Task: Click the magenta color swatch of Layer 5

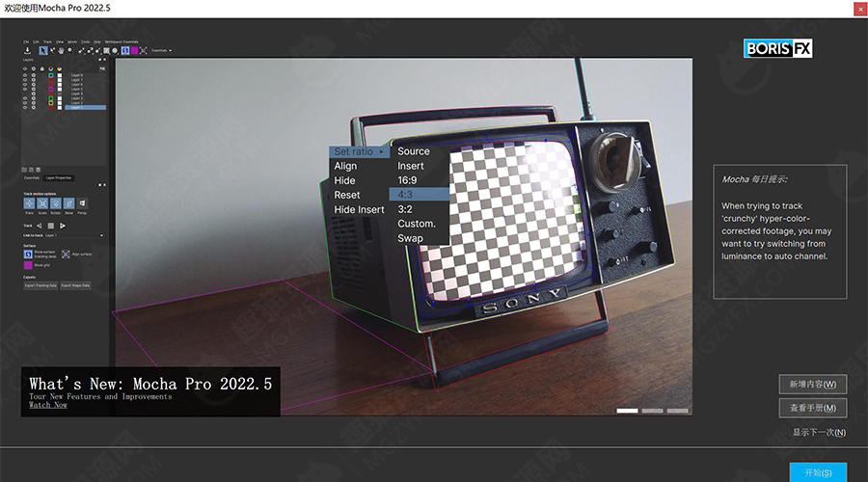Action: [51, 89]
